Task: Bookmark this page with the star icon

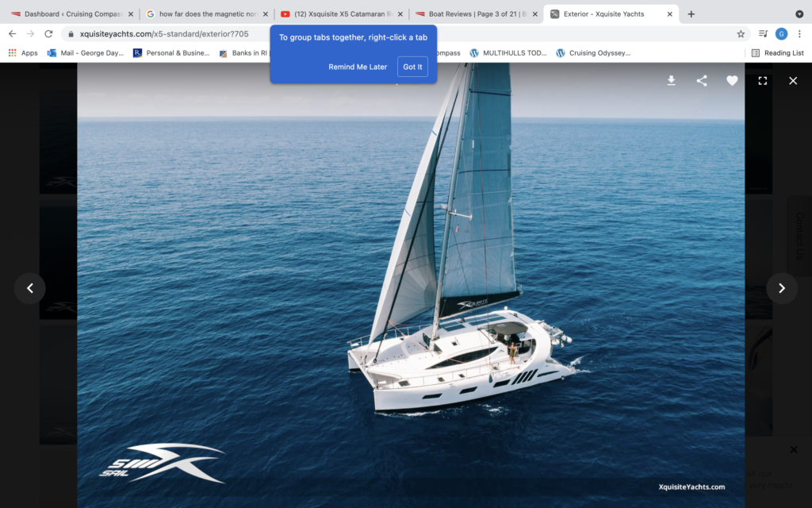Action: 741,34
